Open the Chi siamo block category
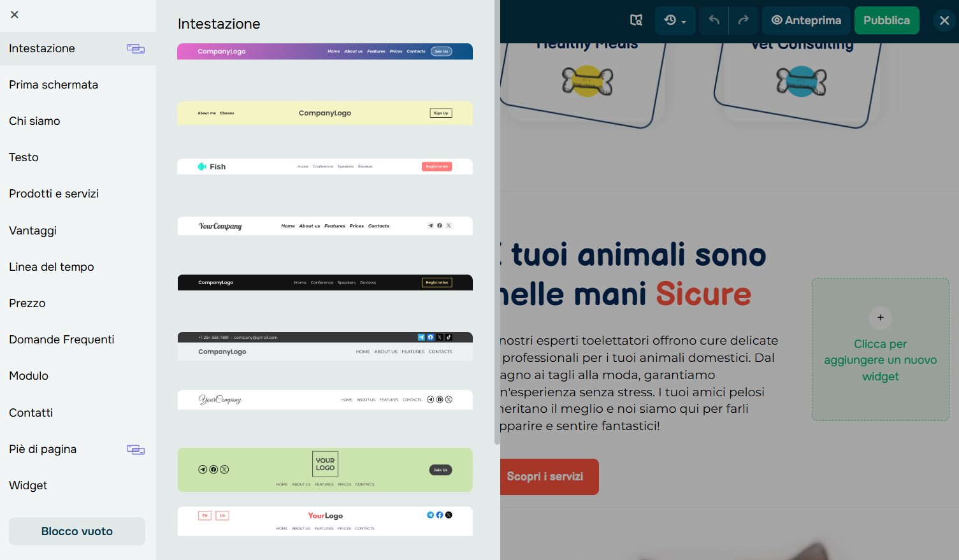 [x=34, y=121]
